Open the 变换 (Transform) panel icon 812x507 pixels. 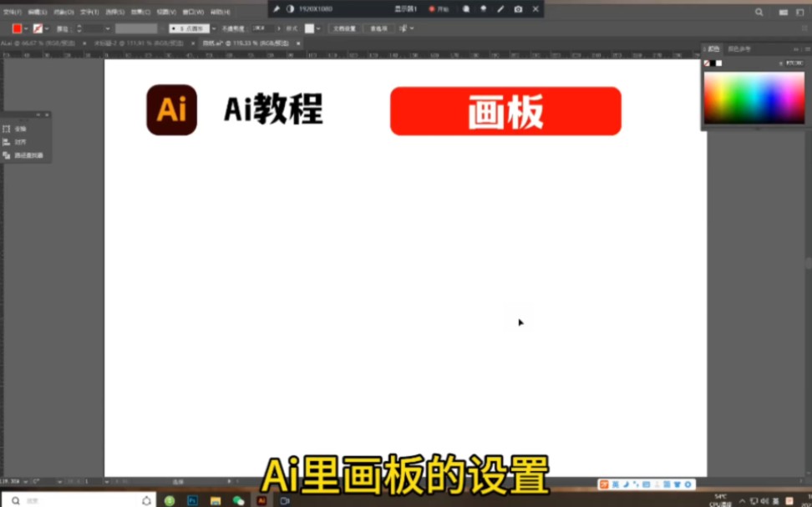click(x=8, y=129)
